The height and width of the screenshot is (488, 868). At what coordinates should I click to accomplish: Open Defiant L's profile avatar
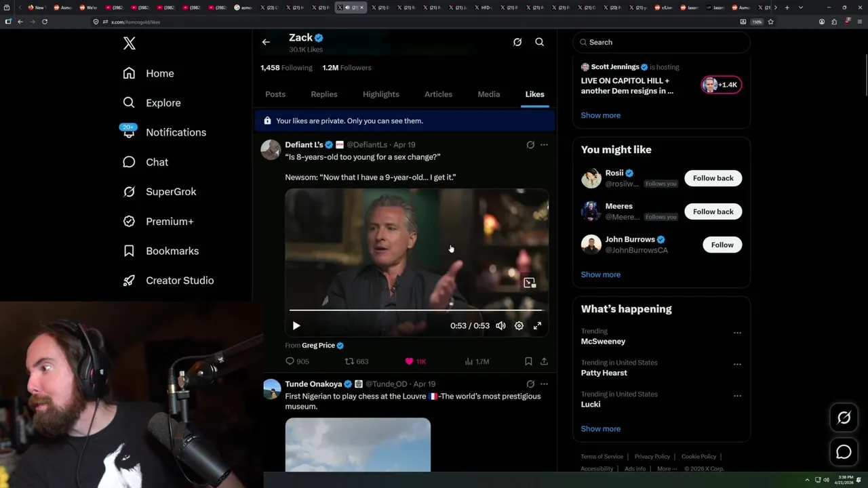click(271, 150)
